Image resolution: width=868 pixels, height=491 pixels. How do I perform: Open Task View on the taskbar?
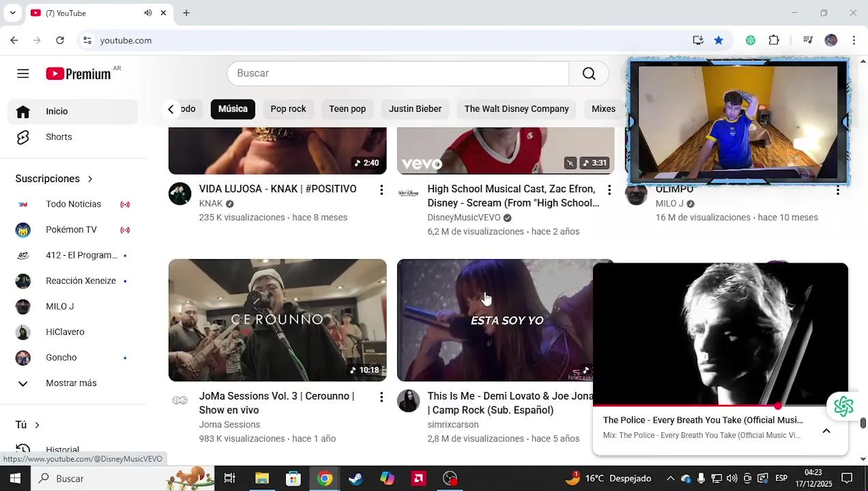click(x=230, y=479)
